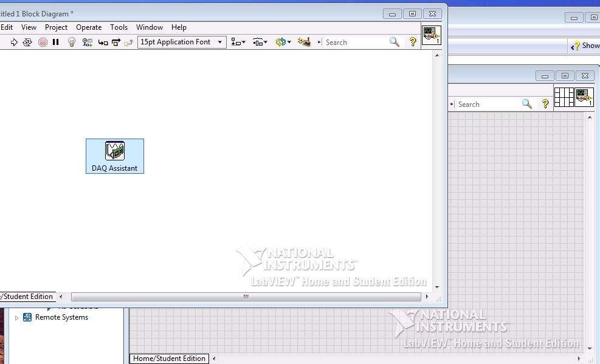Open the Help menu

click(x=179, y=27)
